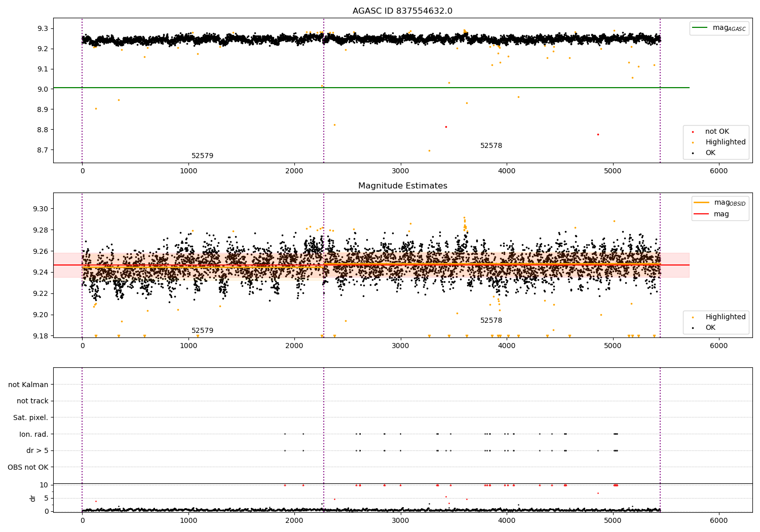Click the "52578" annotation in Magnitude Estimates plot
The height and width of the screenshot is (532, 760).
click(x=491, y=321)
